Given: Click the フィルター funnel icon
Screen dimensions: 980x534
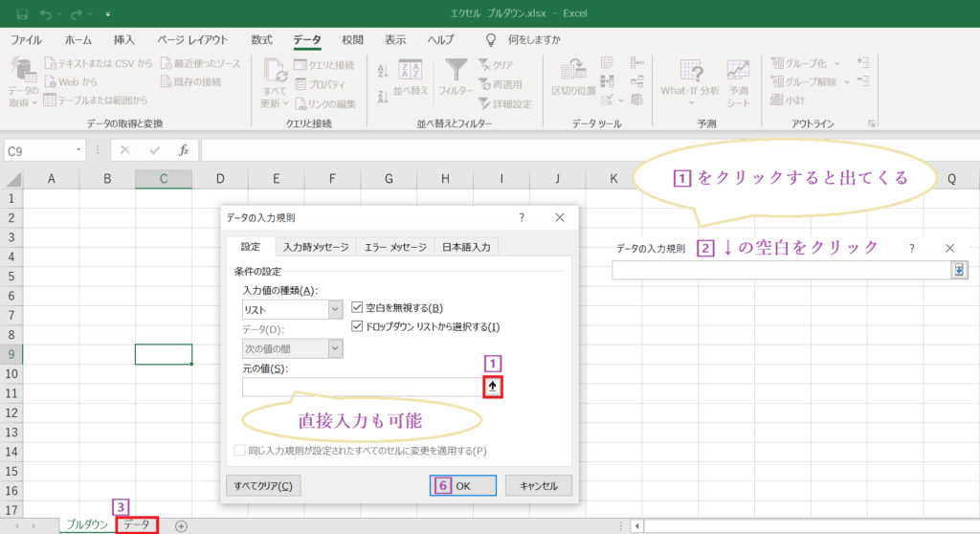Looking at the screenshot, I should click(456, 70).
